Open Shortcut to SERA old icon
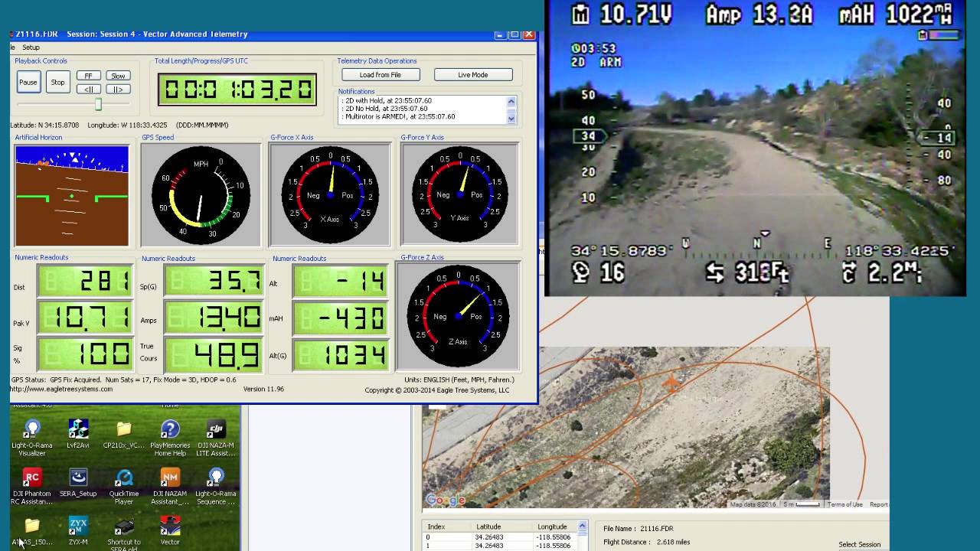This screenshot has width=980, height=551. pos(124,534)
